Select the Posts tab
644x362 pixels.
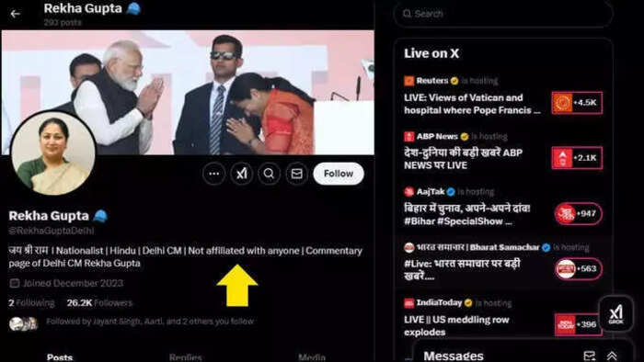coord(60,357)
